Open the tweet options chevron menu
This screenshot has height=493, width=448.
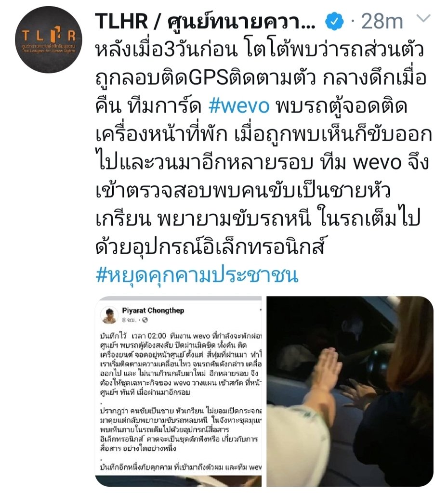coord(423,18)
